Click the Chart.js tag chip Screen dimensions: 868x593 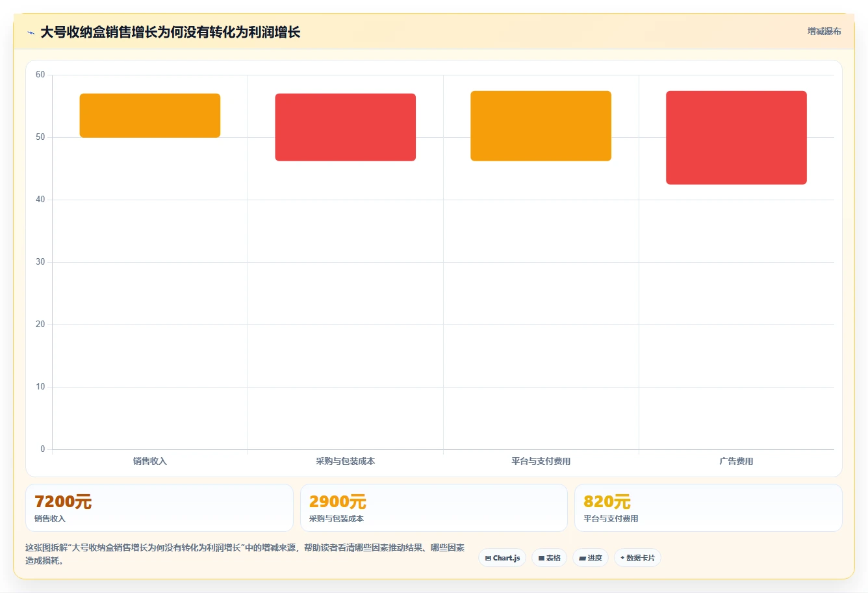tap(502, 558)
